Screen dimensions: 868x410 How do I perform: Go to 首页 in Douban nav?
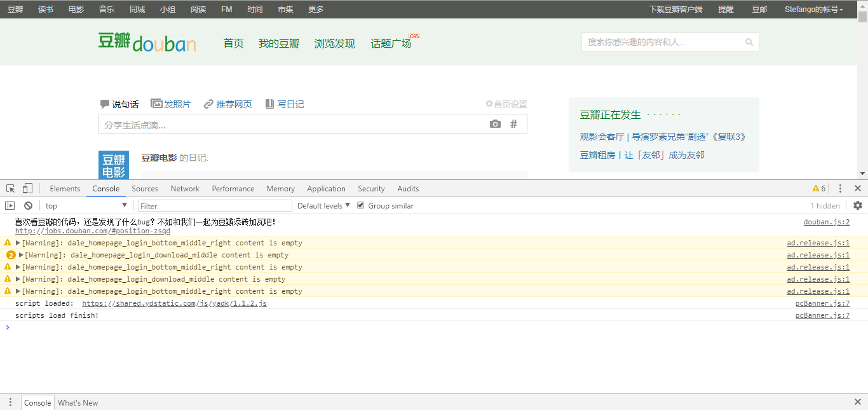click(x=233, y=43)
